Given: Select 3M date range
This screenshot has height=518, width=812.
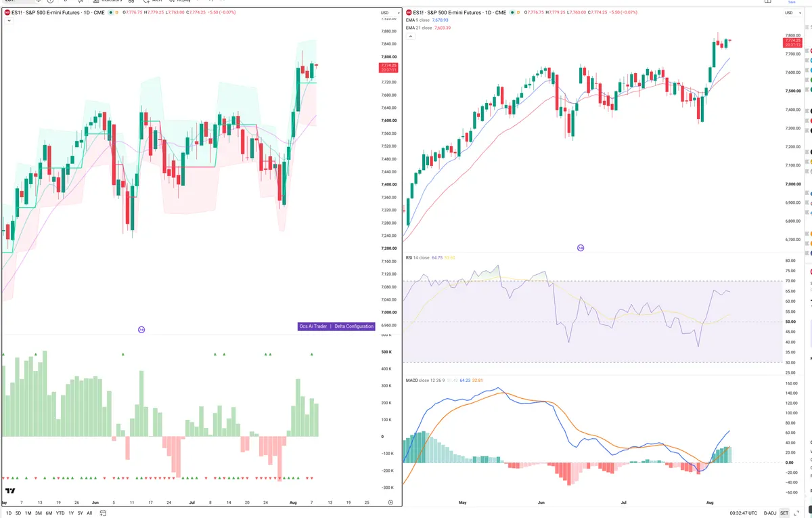Looking at the screenshot, I should 38,513.
